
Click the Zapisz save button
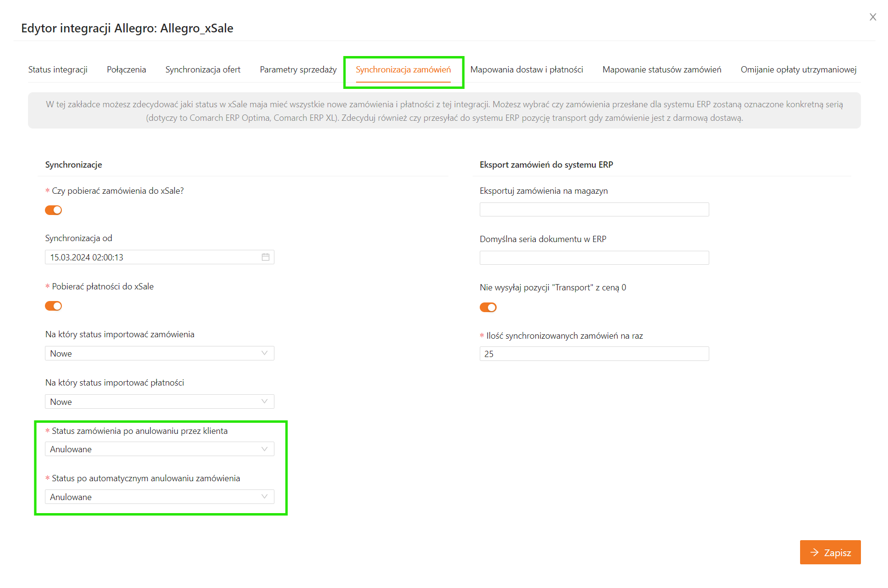point(830,552)
